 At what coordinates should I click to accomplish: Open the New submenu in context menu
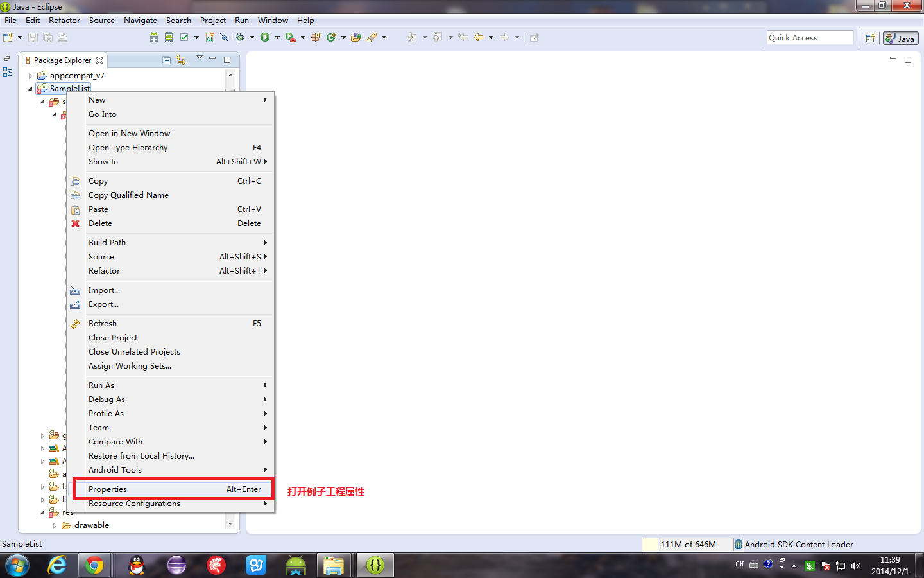click(x=170, y=100)
